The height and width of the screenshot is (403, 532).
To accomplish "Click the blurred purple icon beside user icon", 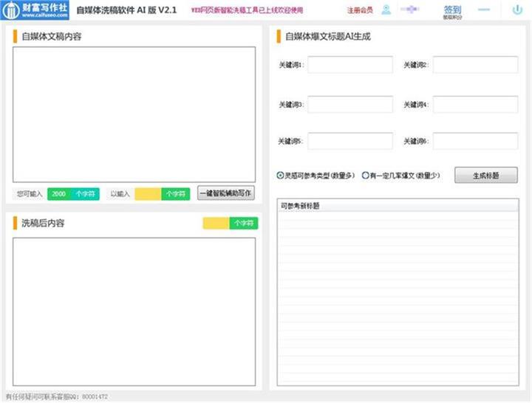I will coord(409,10).
